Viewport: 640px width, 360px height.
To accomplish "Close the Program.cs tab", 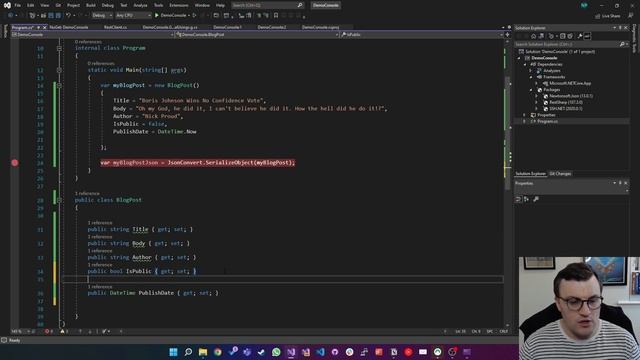I will (x=44, y=27).
